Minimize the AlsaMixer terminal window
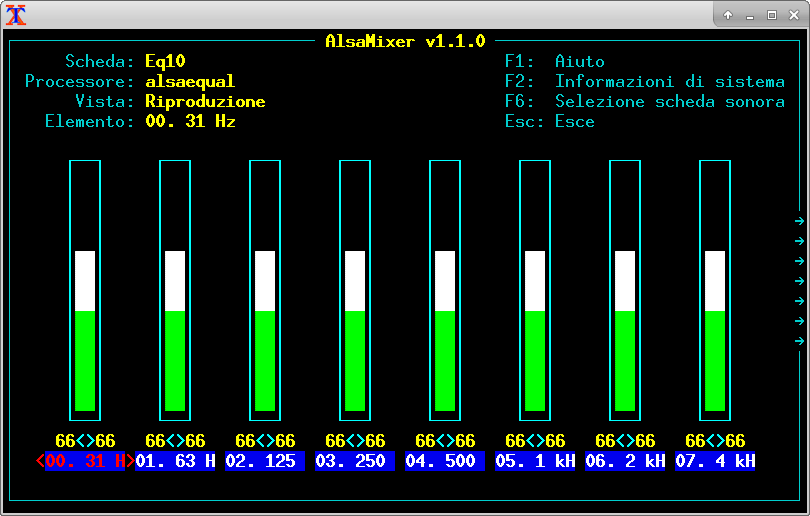Image resolution: width=810 pixels, height=516 pixels. (750, 16)
